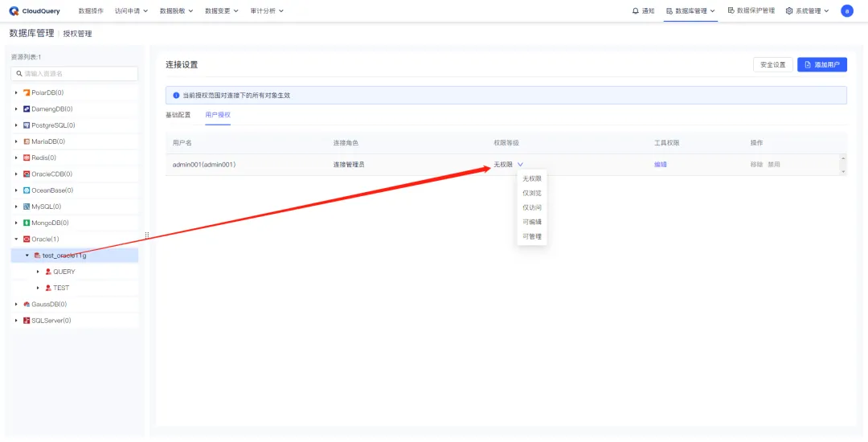The width and height of the screenshot is (868, 442).
Task: Click the 添加用户 button
Action: click(821, 64)
